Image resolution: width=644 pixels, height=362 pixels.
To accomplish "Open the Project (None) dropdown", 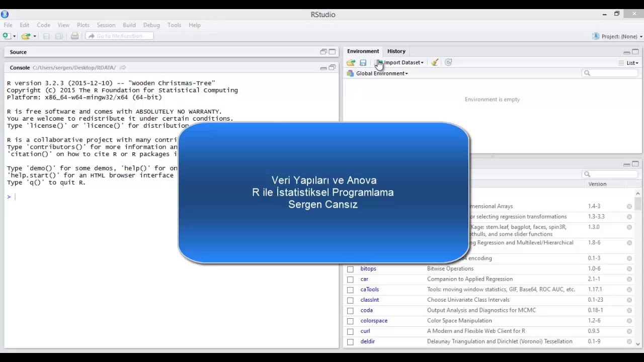I will pos(622,36).
